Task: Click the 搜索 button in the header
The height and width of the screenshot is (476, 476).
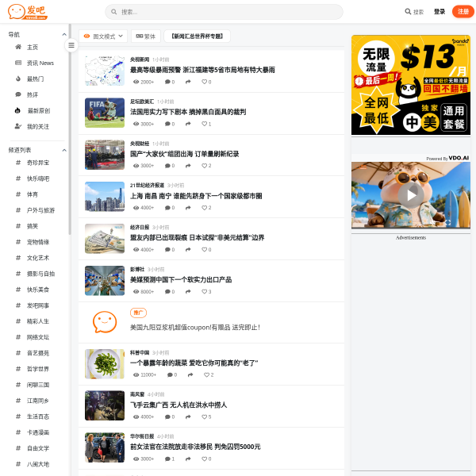Action: (414, 12)
